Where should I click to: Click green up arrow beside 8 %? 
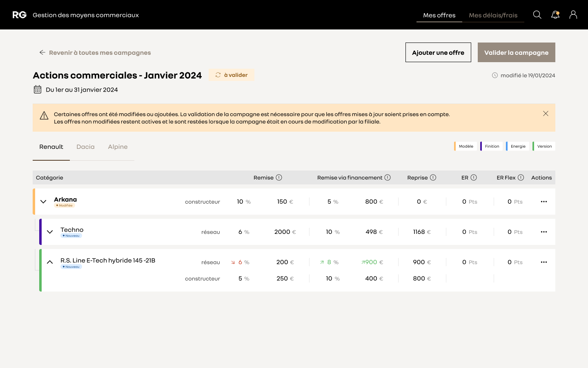coord(322,263)
